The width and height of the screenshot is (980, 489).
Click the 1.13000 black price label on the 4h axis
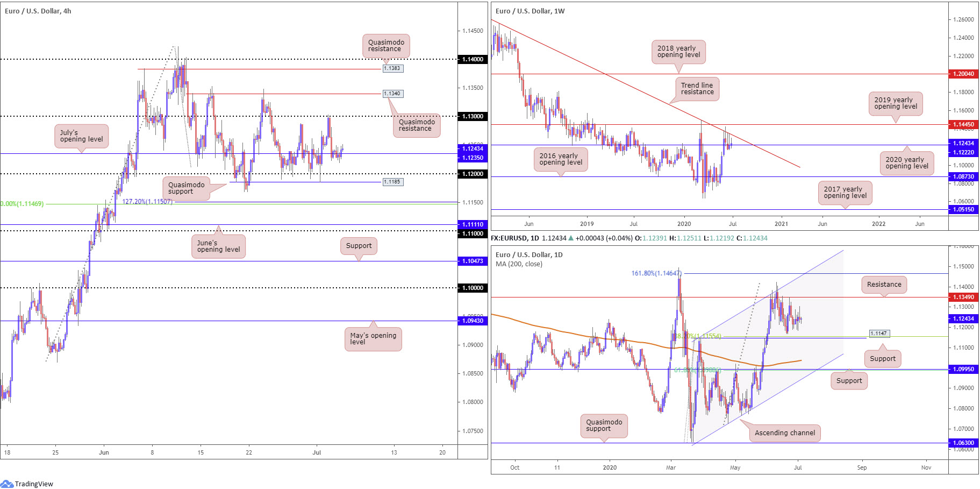(473, 116)
